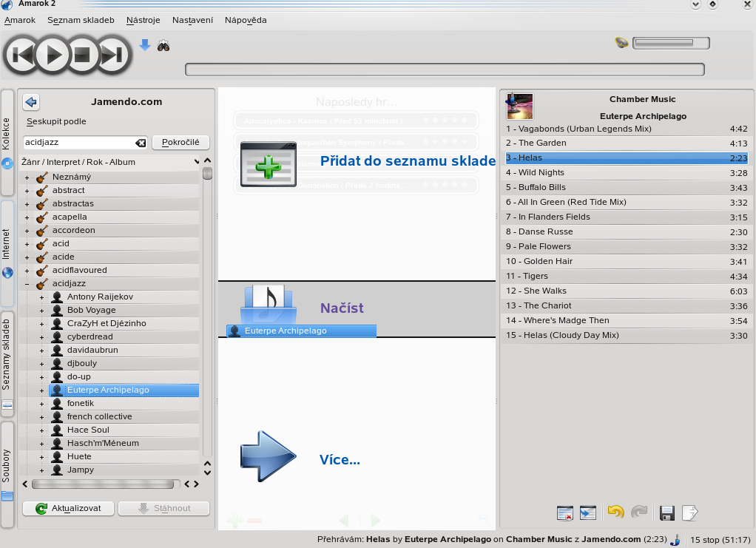Skip to the next track
The height and width of the screenshot is (548, 756).
click(x=112, y=55)
